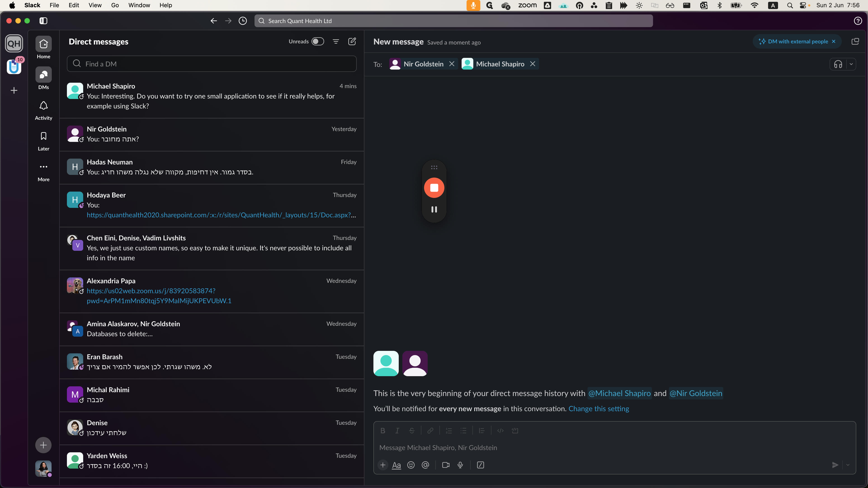Toggle the Aa formatting toolbar visibility

pos(396,465)
